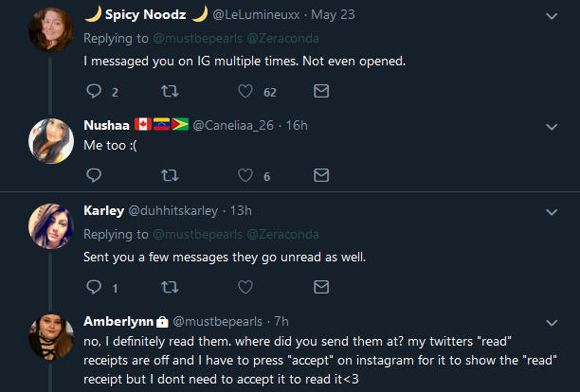Viewport: 580px width, 392px height.
Task: Share Nushaa's tweet via message envelope
Action: 321,175
